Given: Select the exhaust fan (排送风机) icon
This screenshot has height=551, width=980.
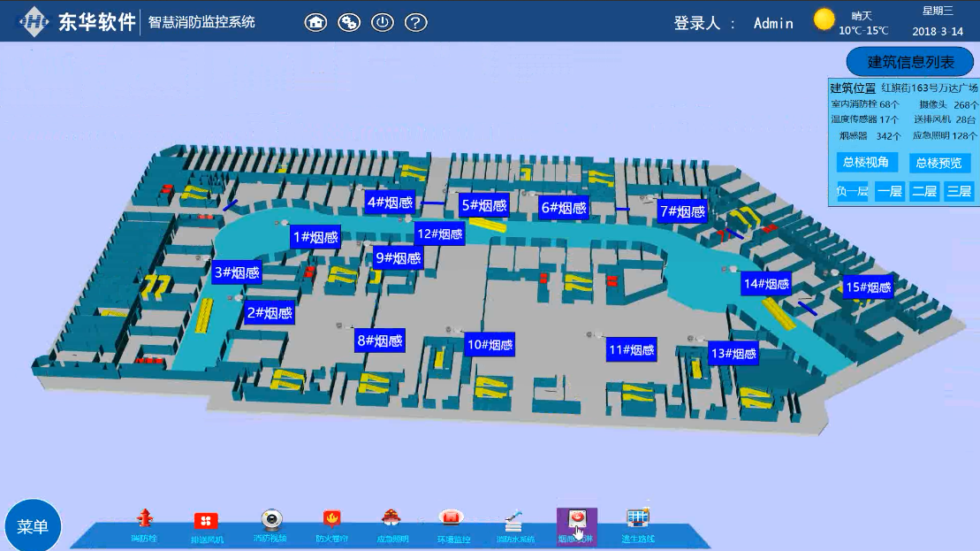Looking at the screenshot, I should [x=206, y=524].
